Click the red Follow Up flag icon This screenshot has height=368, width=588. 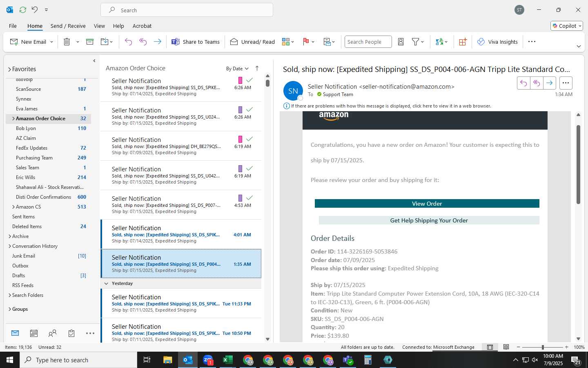point(306,42)
